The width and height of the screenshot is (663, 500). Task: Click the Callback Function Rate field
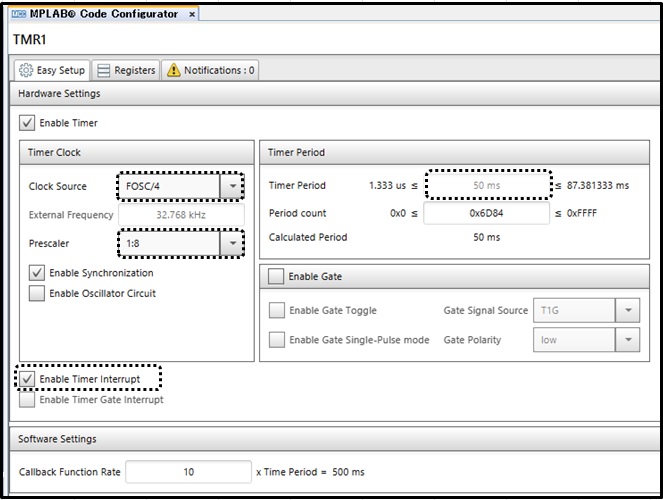189,472
